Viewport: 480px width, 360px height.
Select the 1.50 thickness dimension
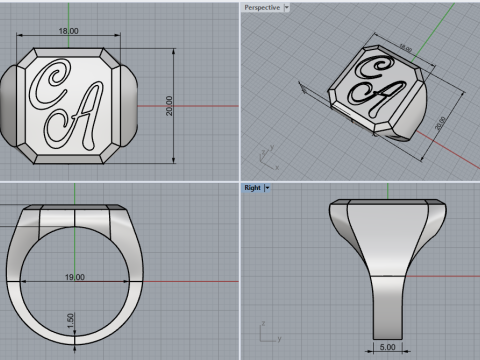70,321
